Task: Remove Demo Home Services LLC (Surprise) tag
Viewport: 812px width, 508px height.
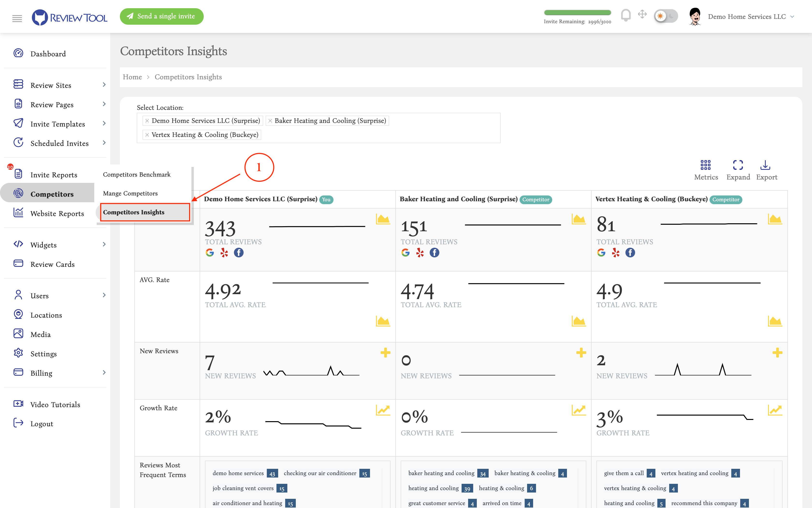Action: [x=147, y=121]
